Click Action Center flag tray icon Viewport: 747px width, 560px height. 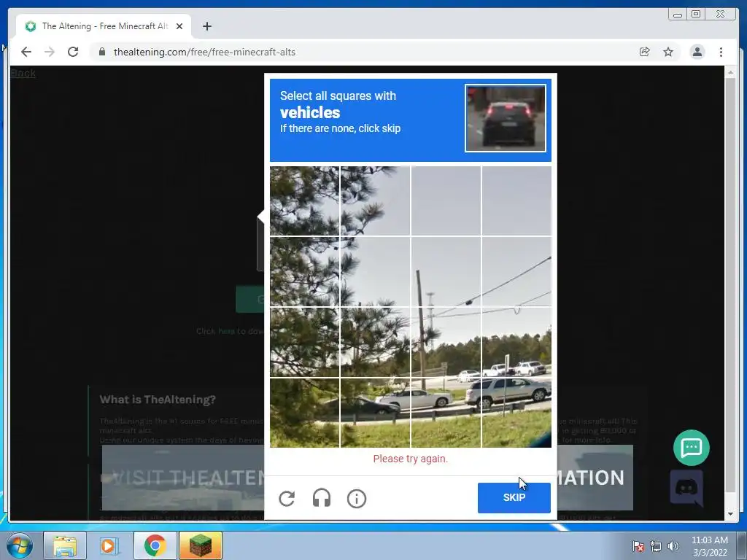tap(638, 546)
